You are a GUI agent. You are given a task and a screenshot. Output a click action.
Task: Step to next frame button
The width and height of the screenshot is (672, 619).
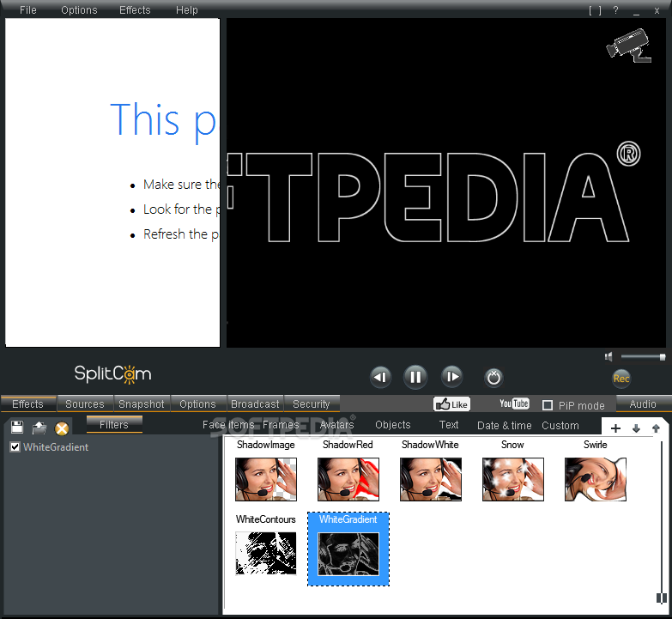[x=452, y=376]
